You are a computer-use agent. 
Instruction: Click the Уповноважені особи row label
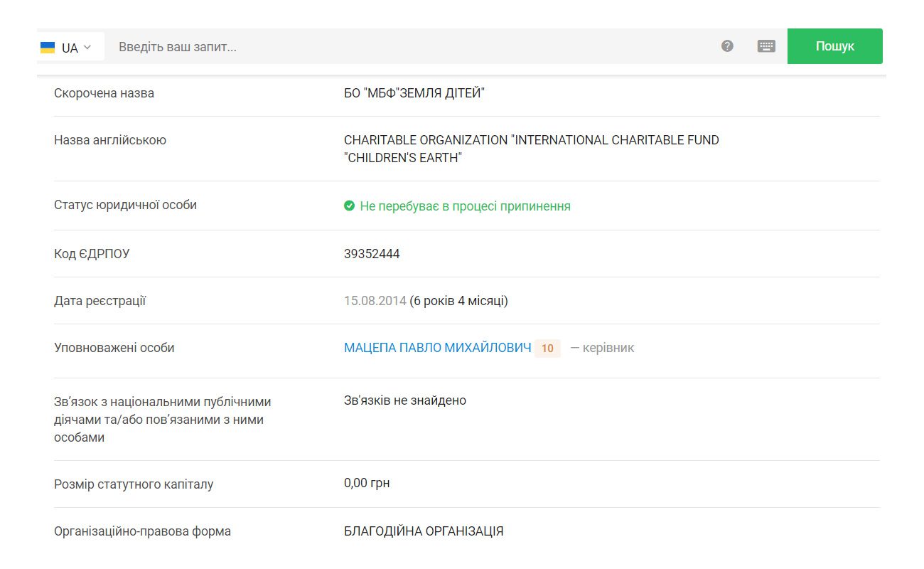[x=114, y=348]
